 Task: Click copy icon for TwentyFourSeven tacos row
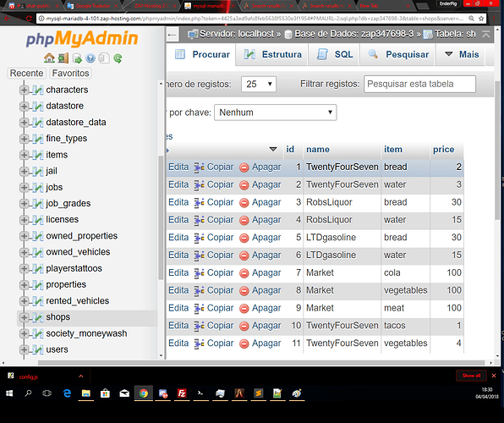(199, 326)
